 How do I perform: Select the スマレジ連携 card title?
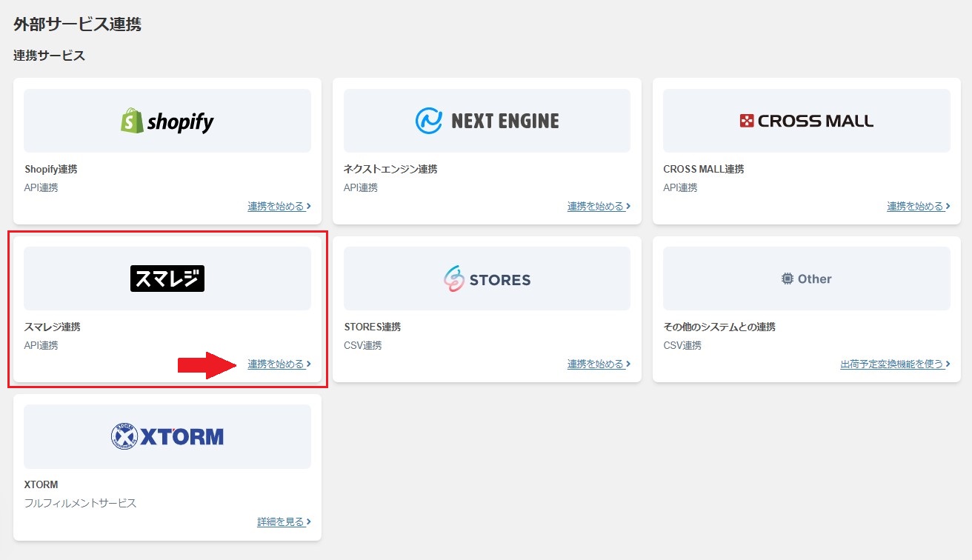click(53, 327)
